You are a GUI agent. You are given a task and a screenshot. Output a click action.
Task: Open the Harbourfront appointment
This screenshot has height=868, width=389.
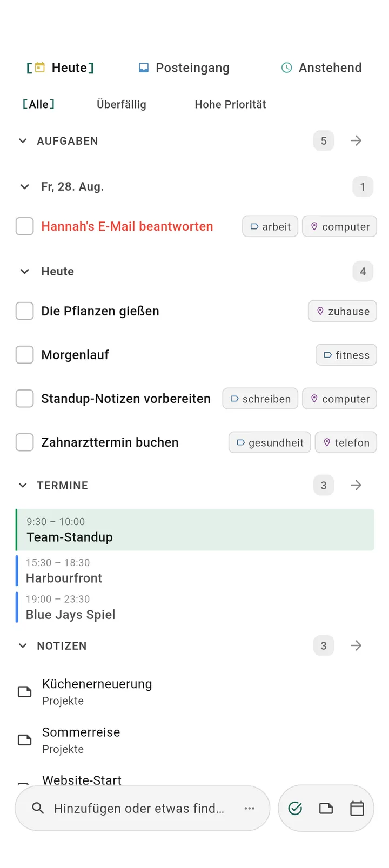pyautogui.click(x=195, y=571)
